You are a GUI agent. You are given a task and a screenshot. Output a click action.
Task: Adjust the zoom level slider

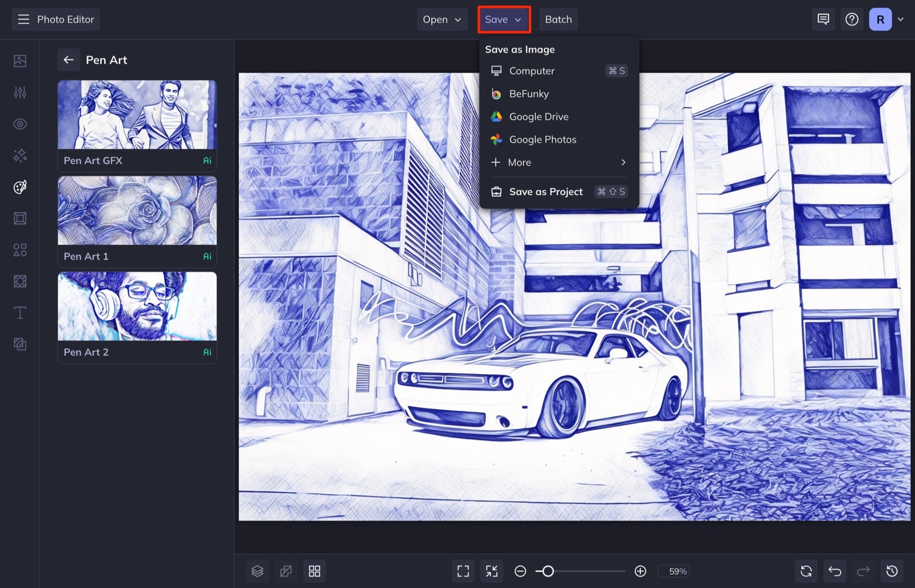click(x=549, y=571)
